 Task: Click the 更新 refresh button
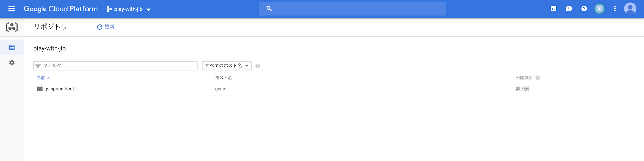[x=106, y=27]
